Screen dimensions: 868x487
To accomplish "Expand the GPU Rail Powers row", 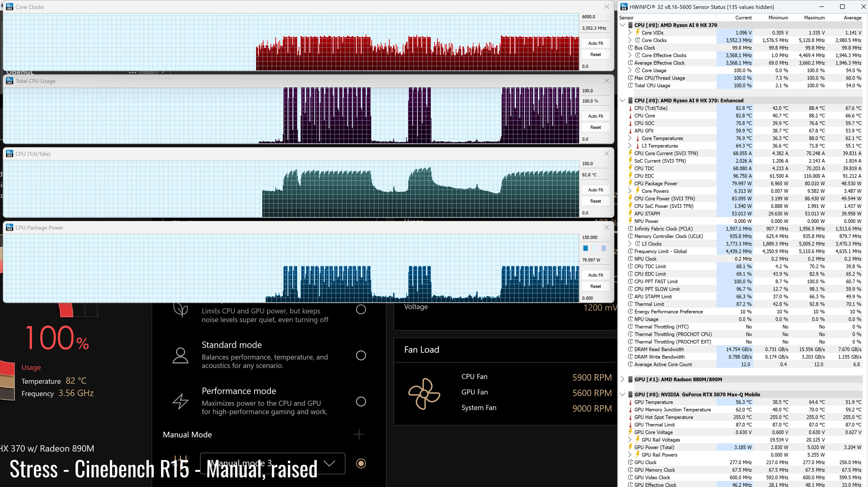I will 630,455.
